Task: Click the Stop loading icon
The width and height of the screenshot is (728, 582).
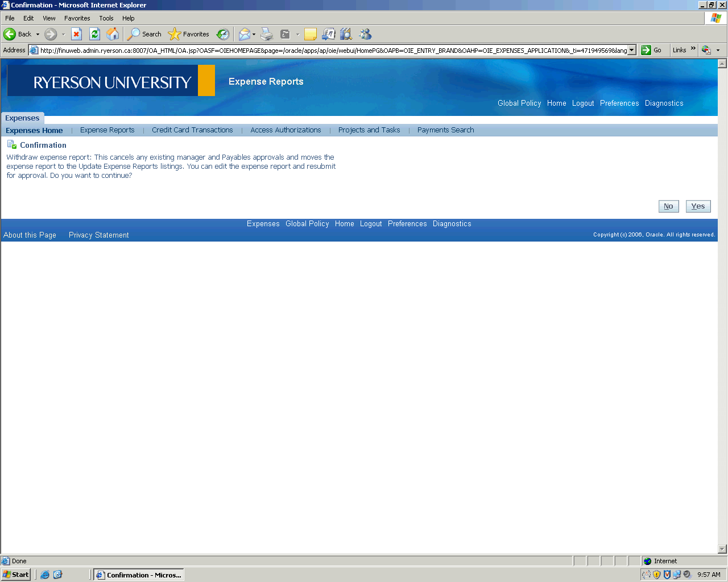Action: click(76, 34)
